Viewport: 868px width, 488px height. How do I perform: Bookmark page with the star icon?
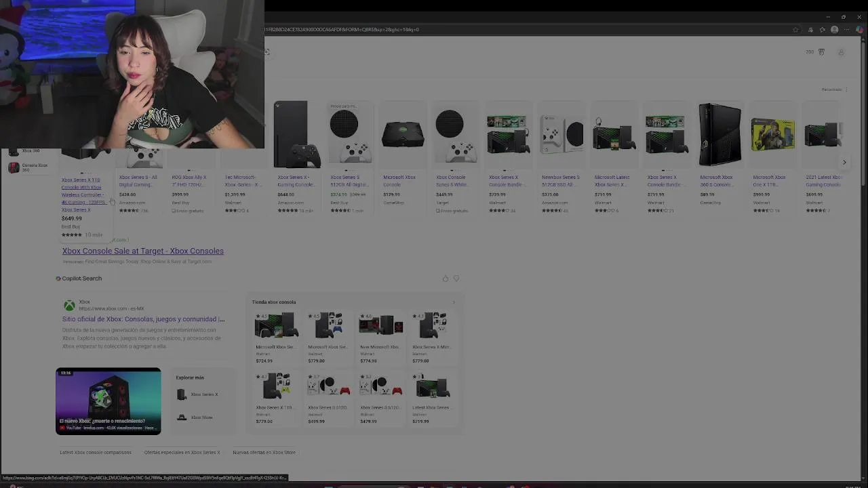pyautogui.click(x=795, y=30)
